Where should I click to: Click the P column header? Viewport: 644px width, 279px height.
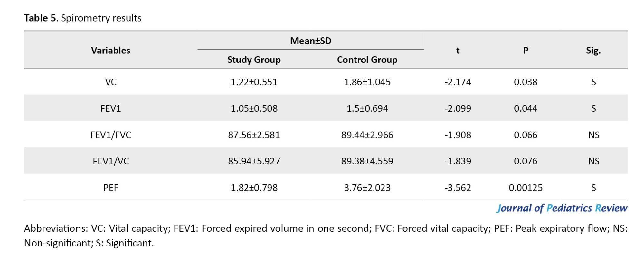pos(526,50)
